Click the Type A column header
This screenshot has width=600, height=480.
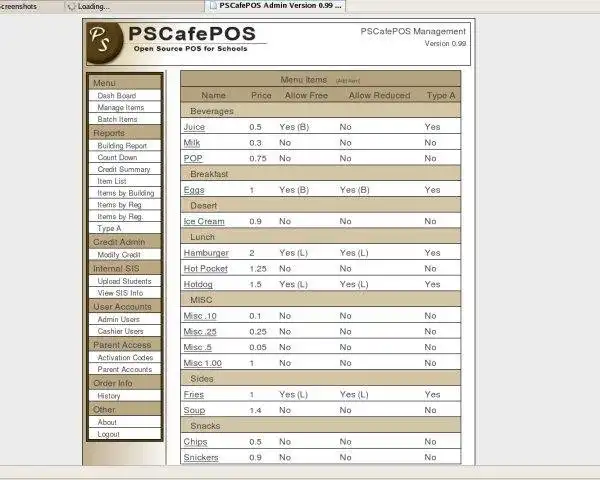pos(441,95)
